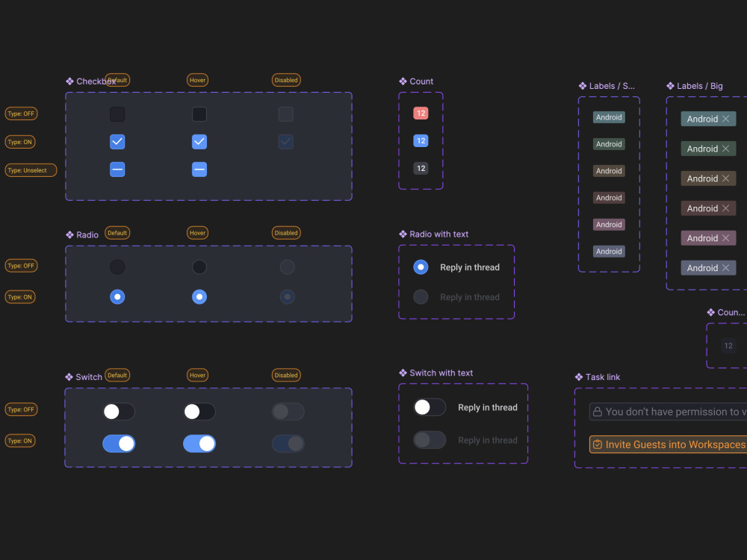This screenshot has height=560, width=747.
Task: Click the Hover Unselect indeterminate checkbox
Action: 199,169
